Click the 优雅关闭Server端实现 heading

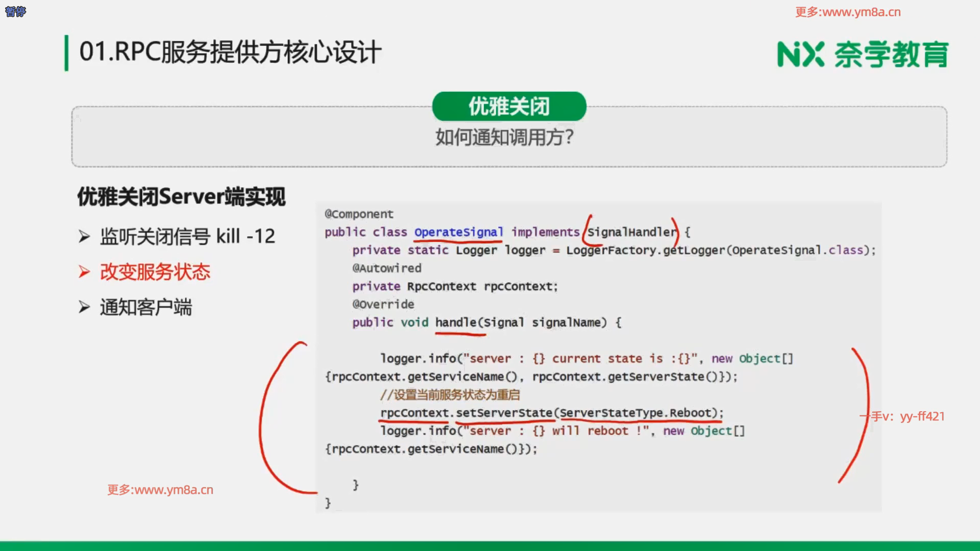[181, 197]
